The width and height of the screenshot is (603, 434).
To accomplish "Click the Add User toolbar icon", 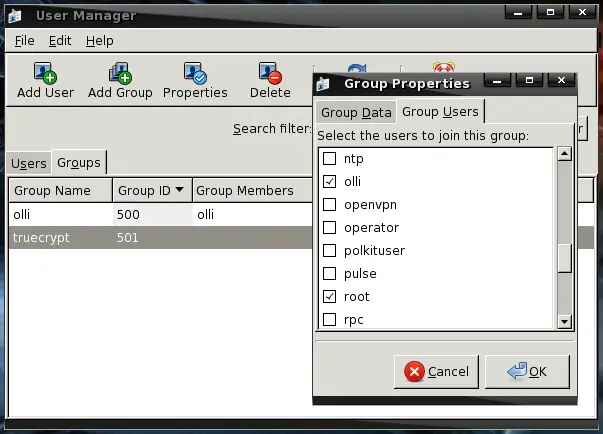I will coord(45,73).
